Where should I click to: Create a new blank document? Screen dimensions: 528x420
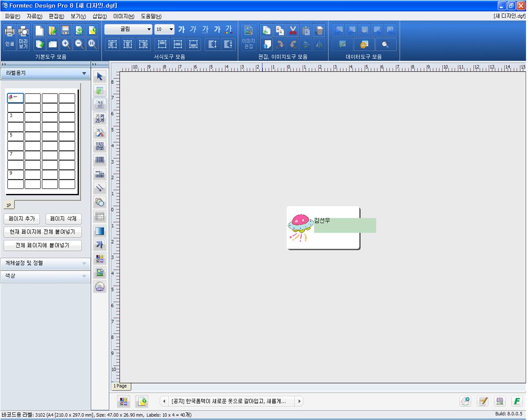pyautogui.click(x=39, y=30)
